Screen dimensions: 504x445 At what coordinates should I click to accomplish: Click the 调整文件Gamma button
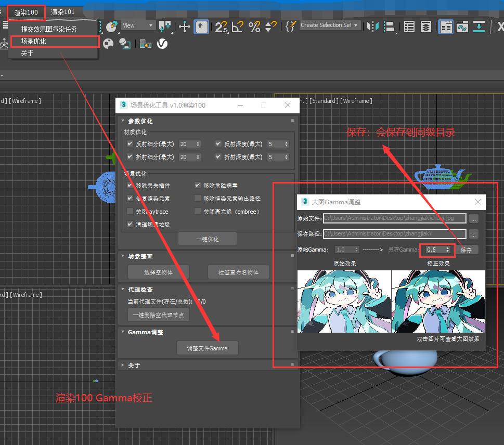coord(208,348)
